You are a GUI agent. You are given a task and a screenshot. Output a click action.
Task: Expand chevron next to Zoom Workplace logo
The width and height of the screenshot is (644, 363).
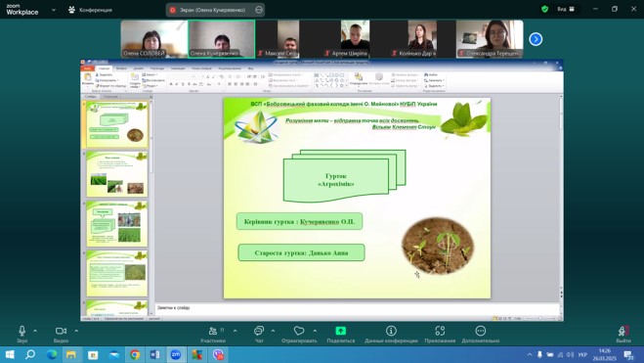click(x=54, y=10)
